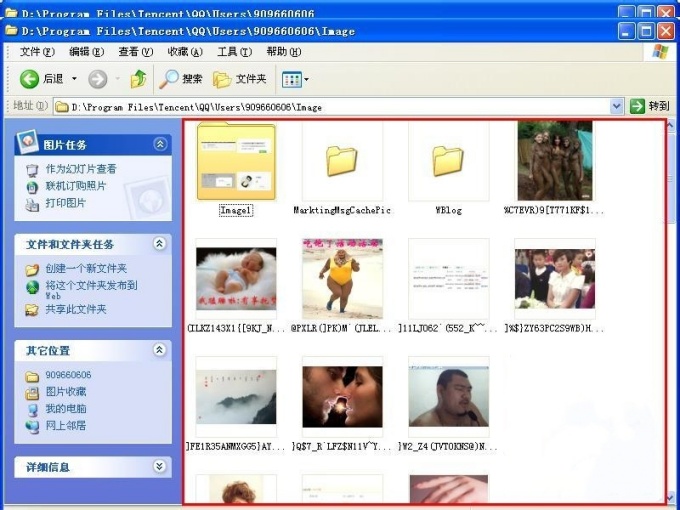The height and width of the screenshot is (510, 680).
Task: Click the pictures icon beside 图片收藏
Action: [32, 393]
